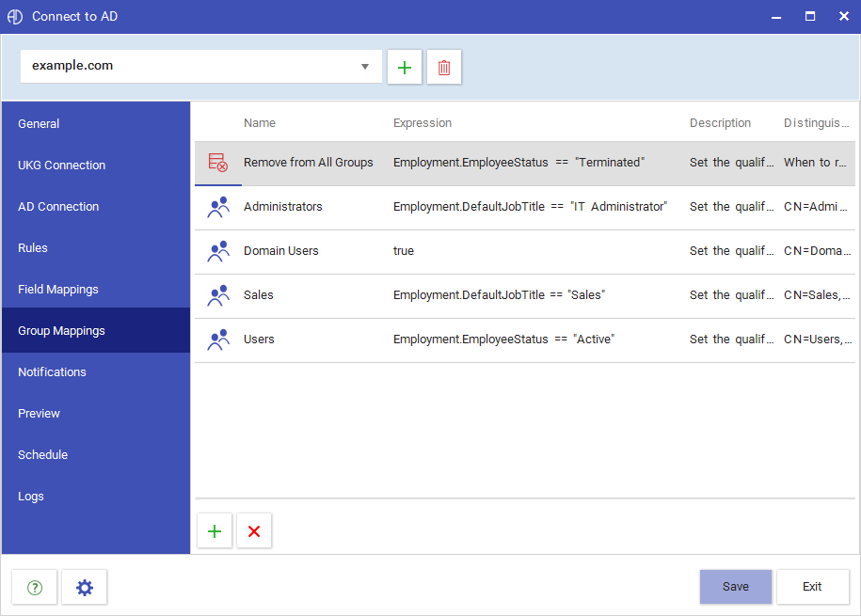The width and height of the screenshot is (861, 616).
Task: Click the Domain Users group icon
Action: coord(218,251)
